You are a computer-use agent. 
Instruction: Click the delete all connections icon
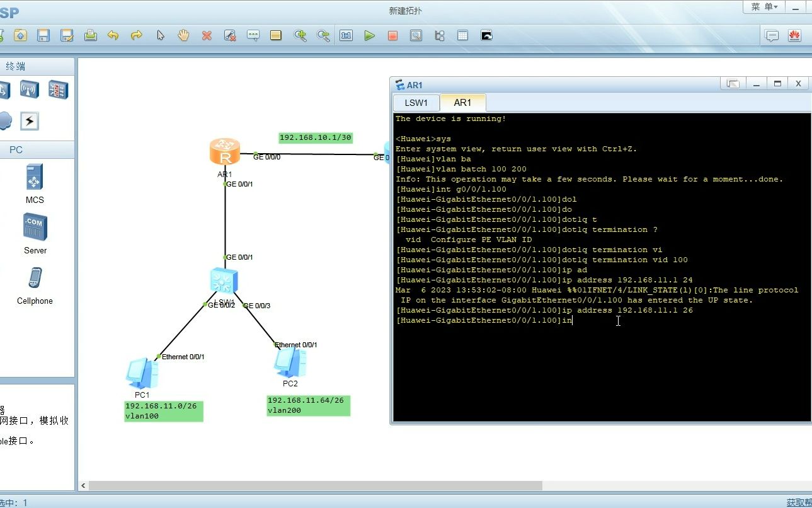pos(230,35)
